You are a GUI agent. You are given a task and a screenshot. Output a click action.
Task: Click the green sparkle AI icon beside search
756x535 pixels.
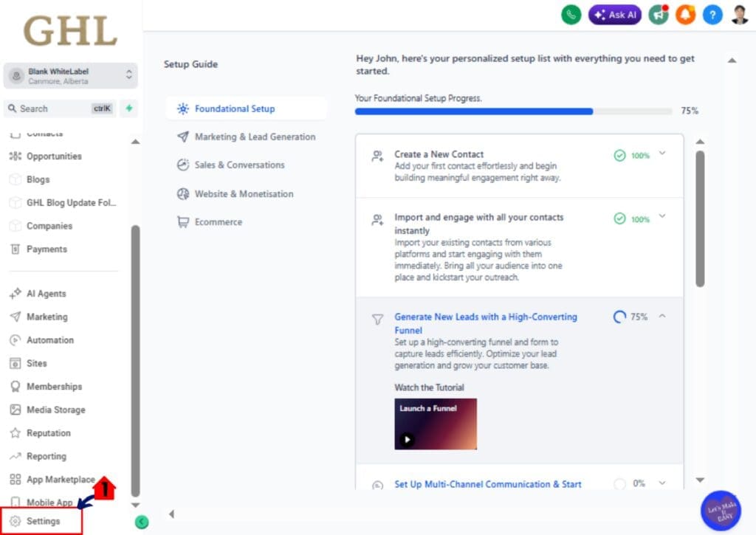point(129,108)
